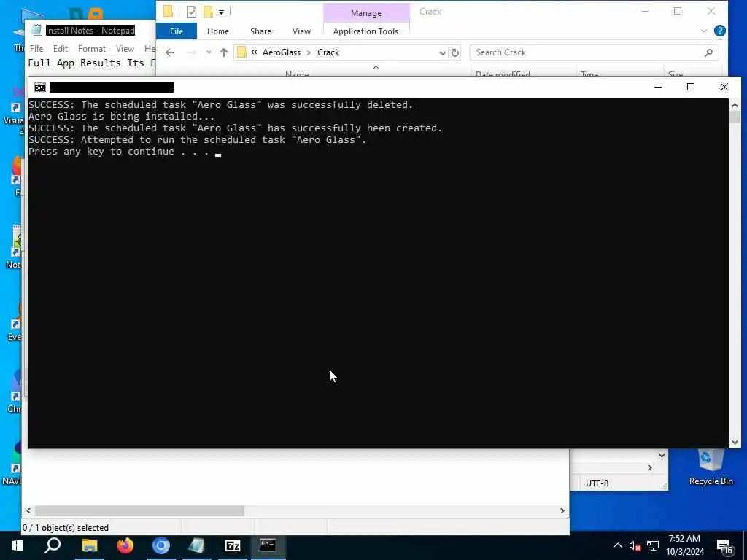Click the horizontal scrollbar left arrow
This screenshot has height=560, width=747.
(28, 510)
